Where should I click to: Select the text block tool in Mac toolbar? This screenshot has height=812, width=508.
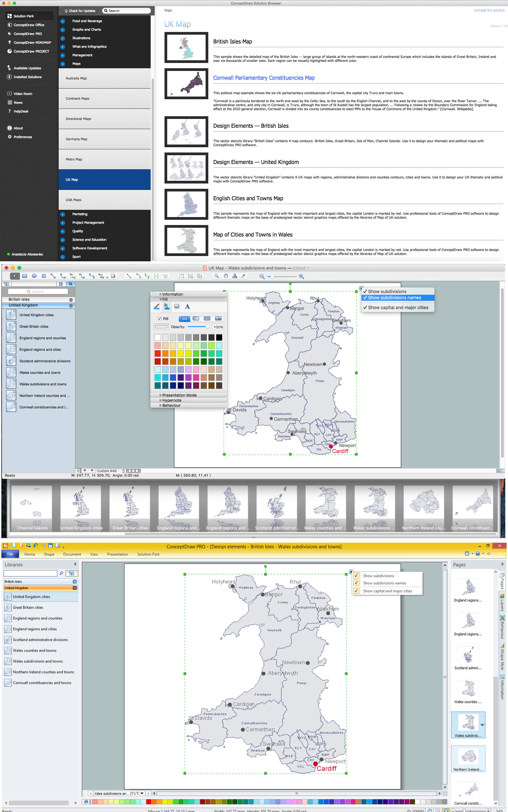tap(44, 276)
